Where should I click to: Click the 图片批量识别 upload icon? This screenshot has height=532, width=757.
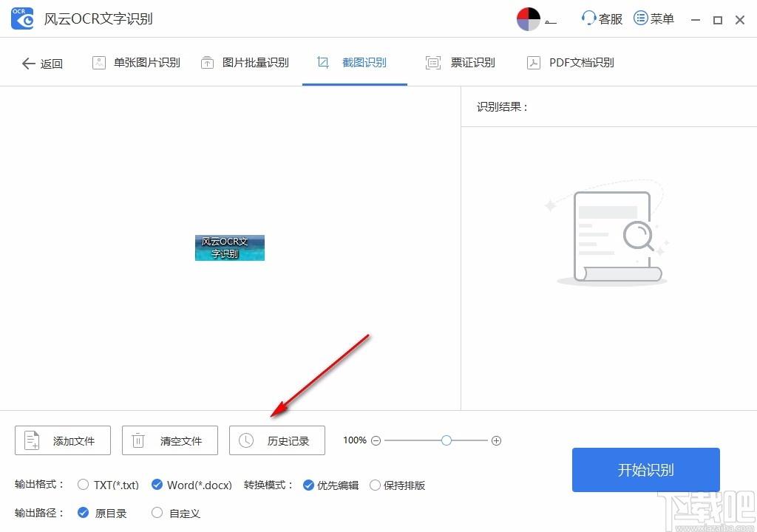click(207, 63)
